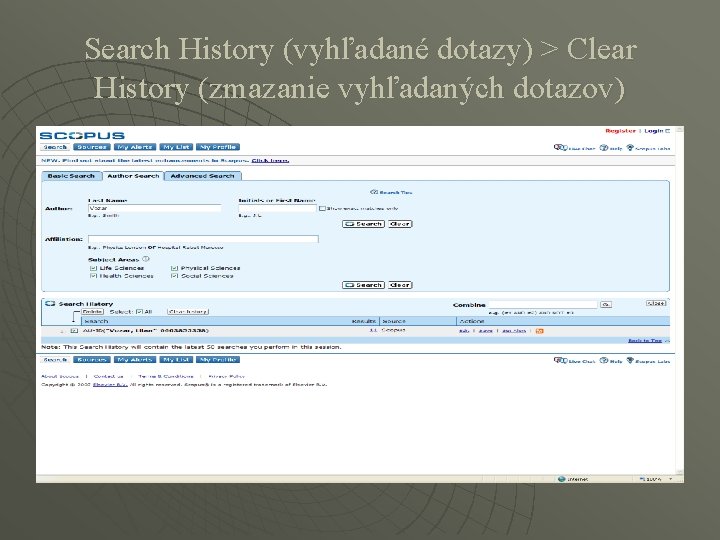Open Live Chat in the bottom toolbar
Viewport: 720px width, 540px height.
[x=574, y=361]
